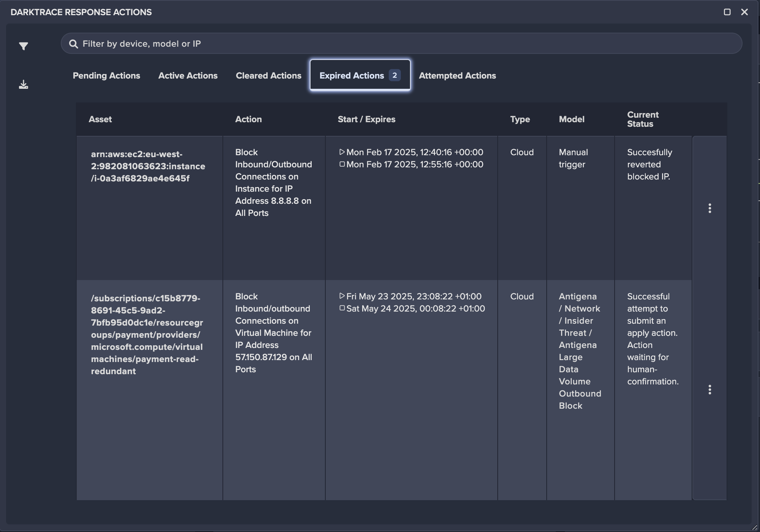Open options menu for AWS instance row
Viewport: 760px width, 532px height.
pyautogui.click(x=710, y=208)
